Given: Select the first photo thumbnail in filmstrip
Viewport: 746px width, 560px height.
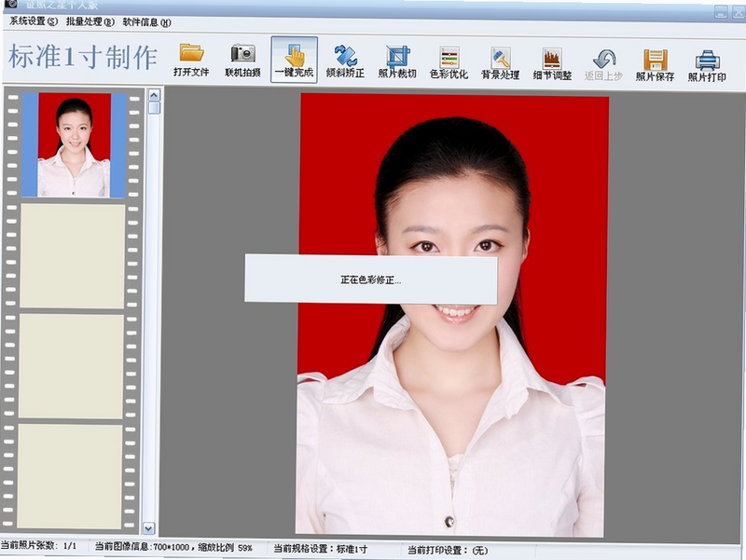Looking at the screenshot, I should 75,144.
